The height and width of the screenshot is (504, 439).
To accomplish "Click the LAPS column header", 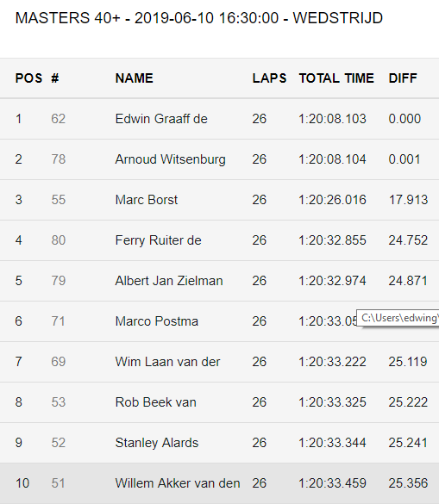I will 269,78.
